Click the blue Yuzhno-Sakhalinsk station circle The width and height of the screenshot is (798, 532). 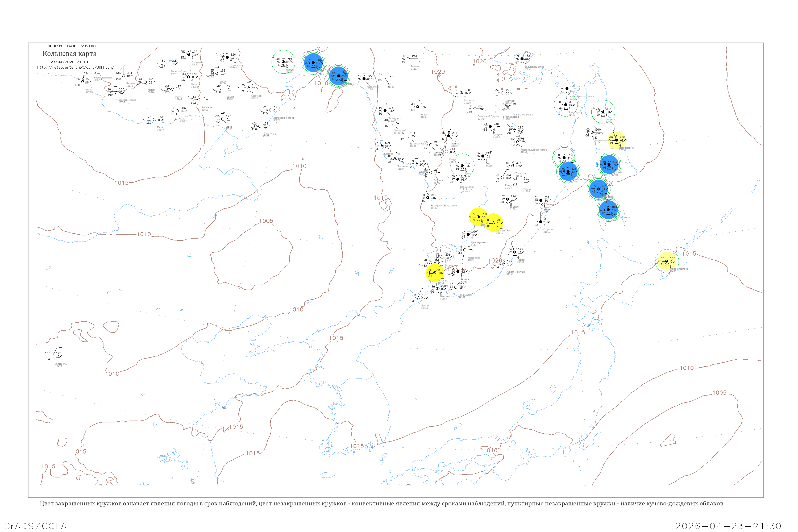(608, 210)
